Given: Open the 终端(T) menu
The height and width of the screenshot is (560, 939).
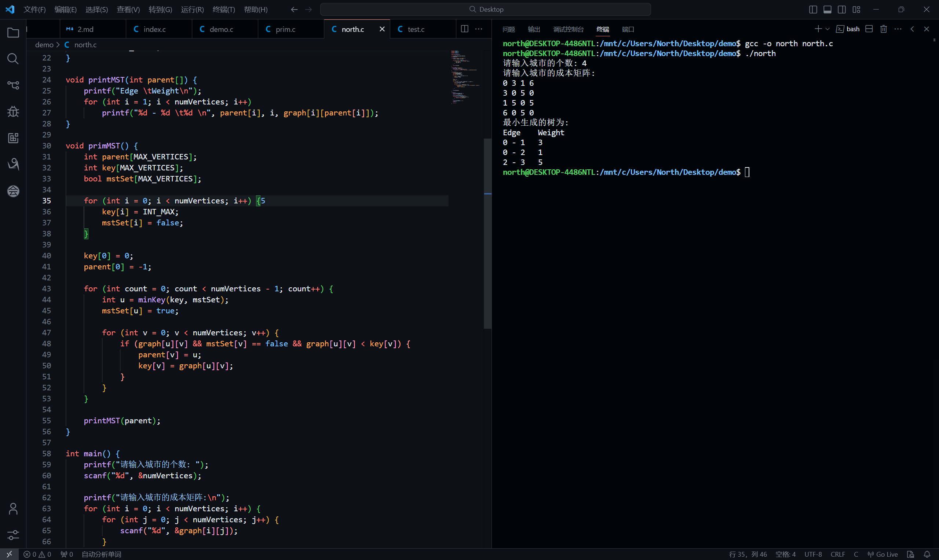Looking at the screenshot, I should coord(223,10).
